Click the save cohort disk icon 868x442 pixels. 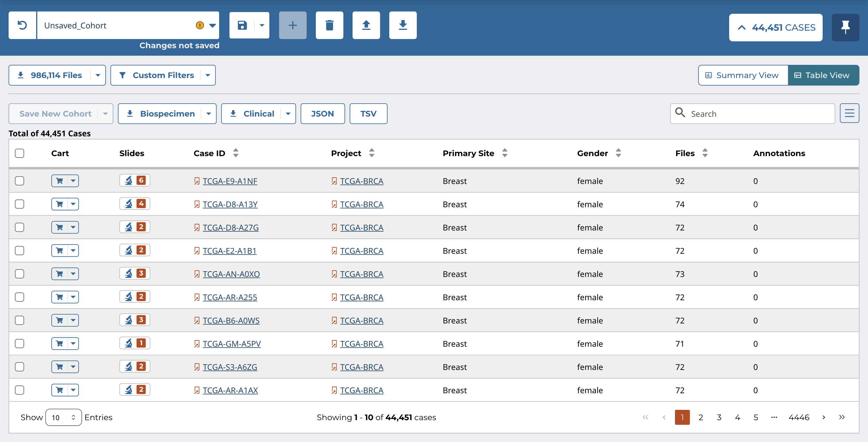pyautogui.click(x=242, y=25)
